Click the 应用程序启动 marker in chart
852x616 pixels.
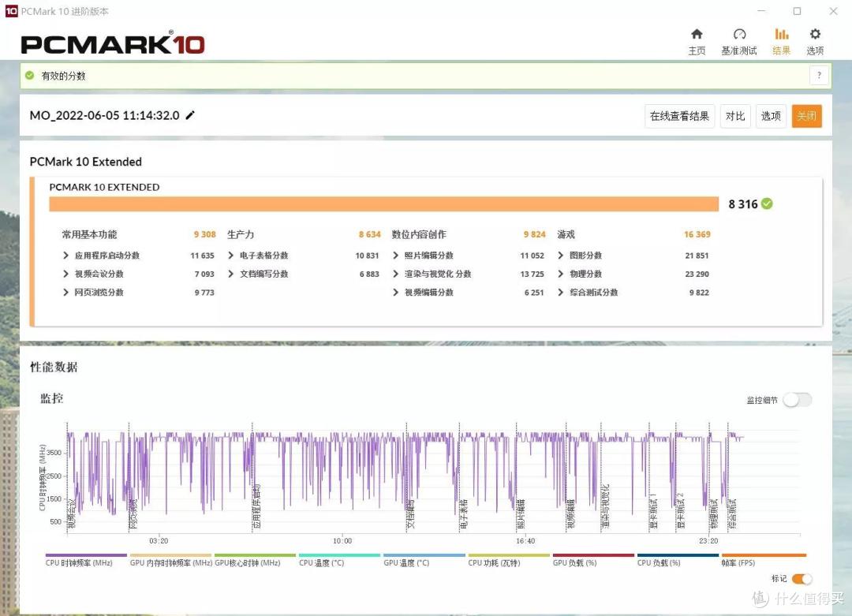[x=257, y=506]
